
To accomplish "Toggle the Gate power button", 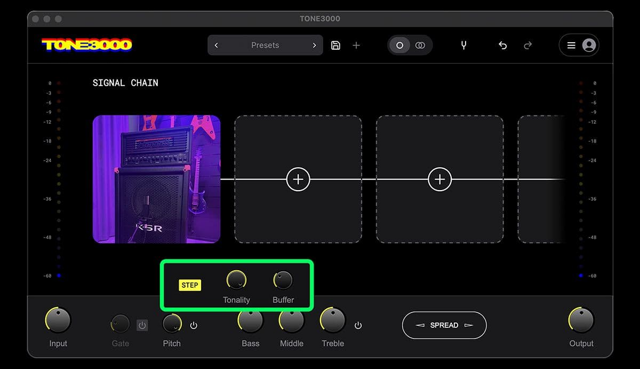I will coord(142,325).
